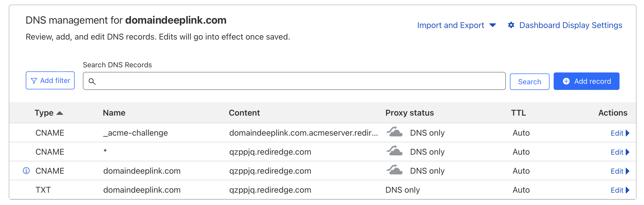This screenshot has width=644, height=205.
Task: Expand Edit for the domaindeeplink.com CNAME record
Action: pos(620,171)
